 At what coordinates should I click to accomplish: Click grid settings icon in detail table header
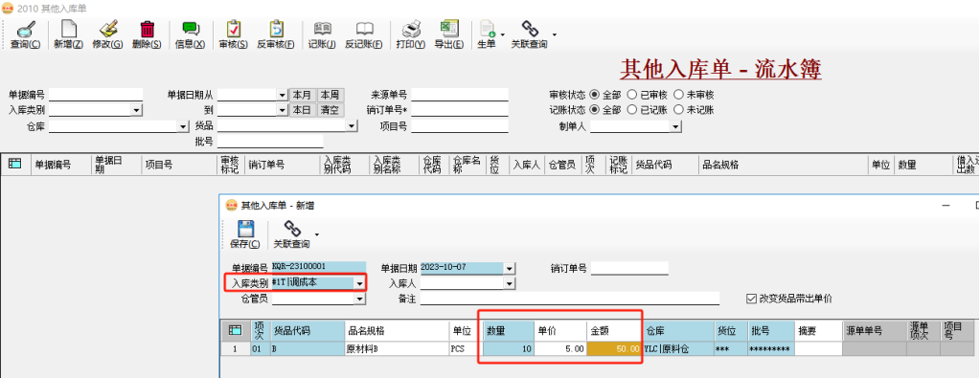235,330
